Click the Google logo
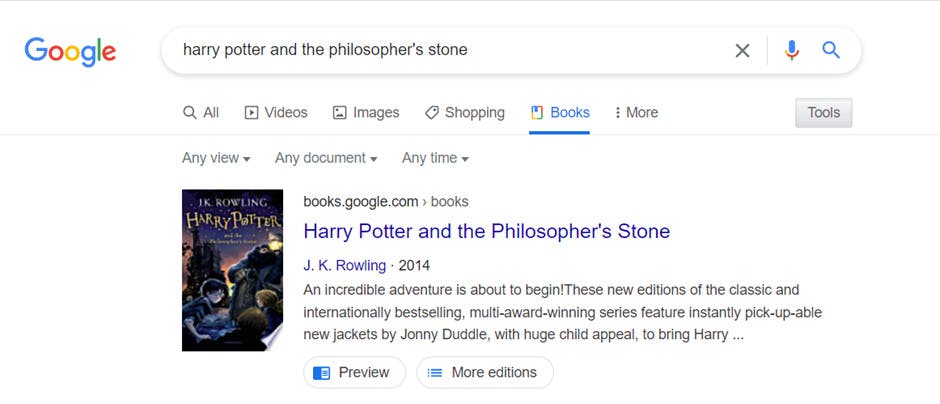This screenshot has height=404, width=940. [x=70, y=51]
